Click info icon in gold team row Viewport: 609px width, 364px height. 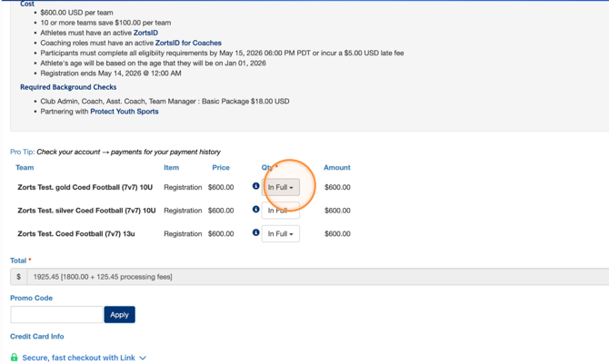255,186
